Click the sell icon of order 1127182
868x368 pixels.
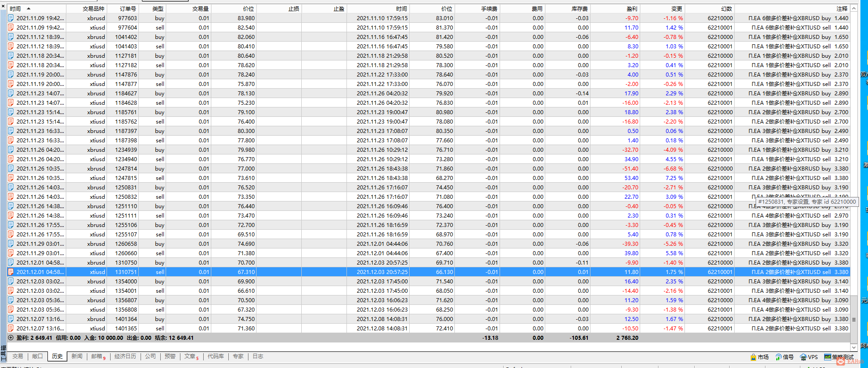point(11,65)
